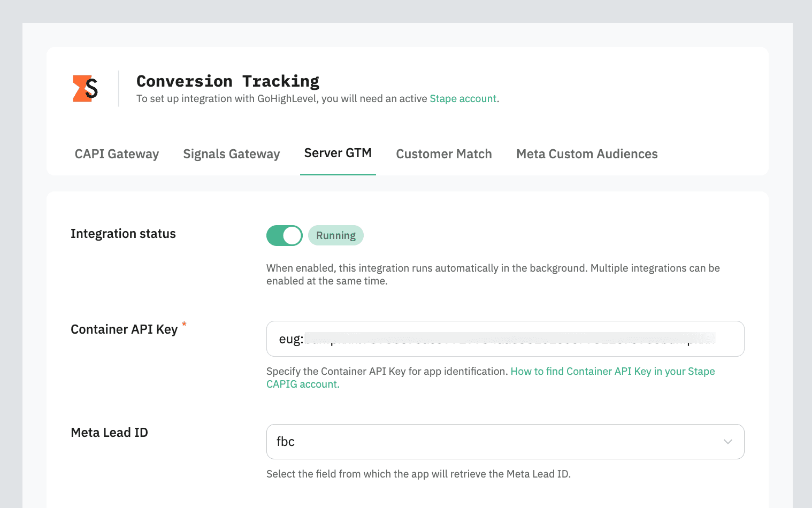Viewport: 812px width, 508px height.
Task: Click the 'When enabled, this integration runs' description
Action: 493,274
